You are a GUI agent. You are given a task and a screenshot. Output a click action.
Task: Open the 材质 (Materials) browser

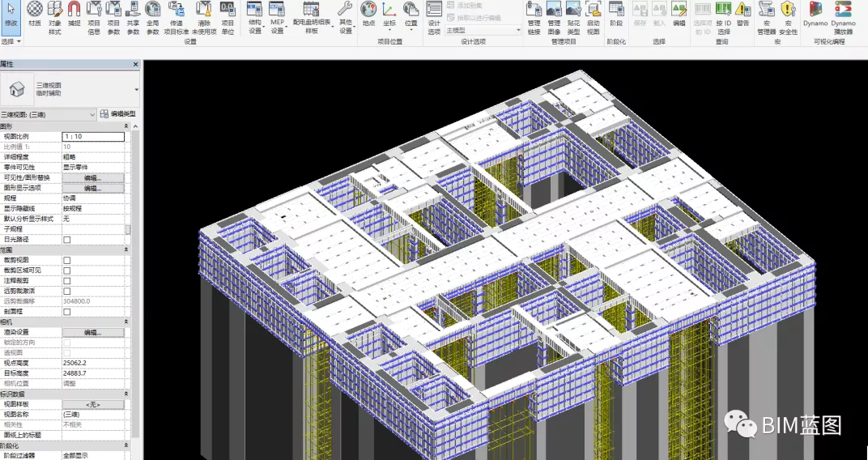[x=35, y=15]
